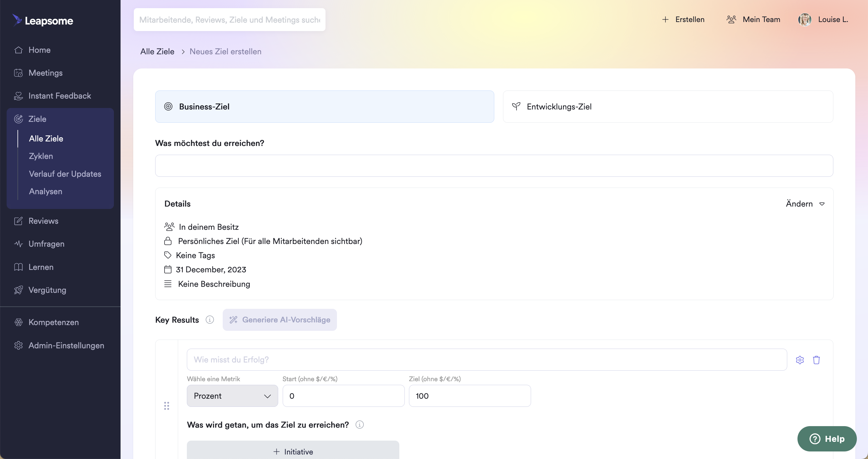Click the Admin-Einstellungen gear icon
This screenshot has width=868, height=459.
coord(18,345)
